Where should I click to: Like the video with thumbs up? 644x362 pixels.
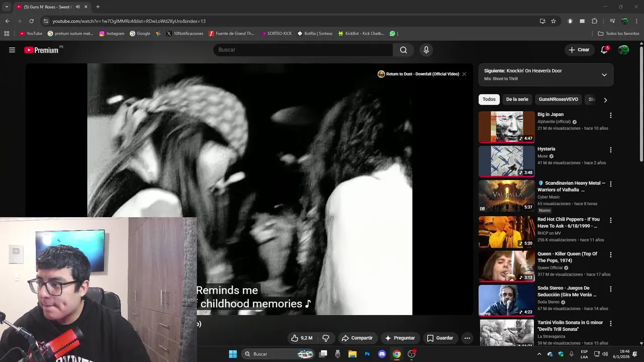[301, 338]
